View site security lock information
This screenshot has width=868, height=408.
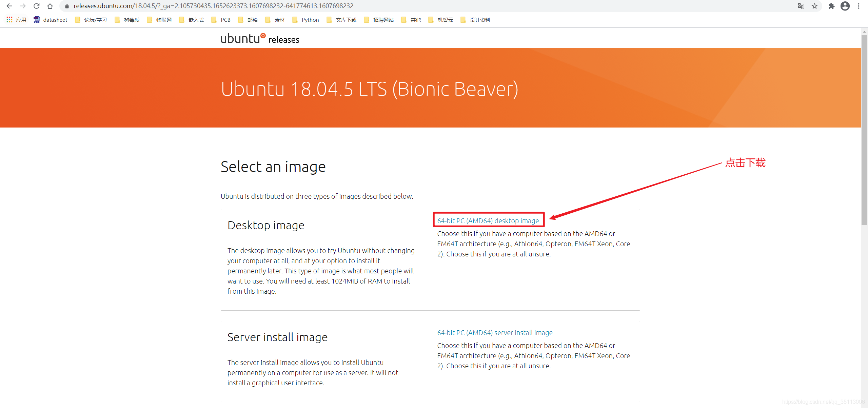(x=67, y=6)
